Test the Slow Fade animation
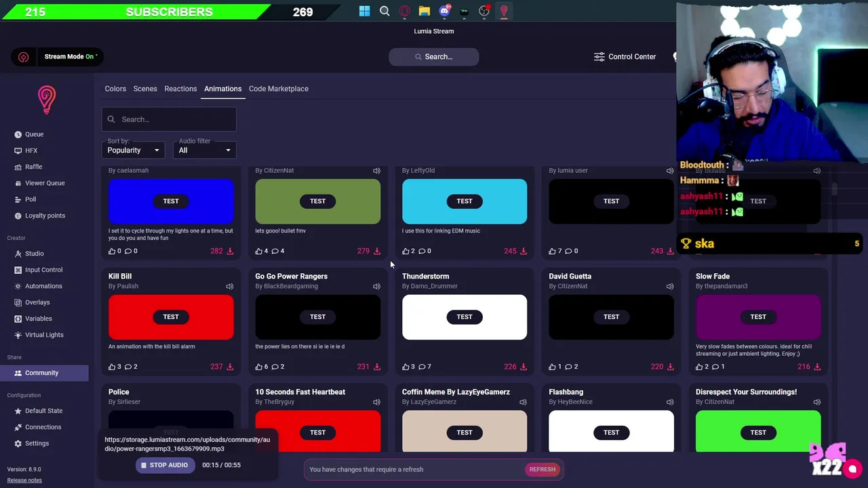 pyautogui.click(x=758, y=317)
